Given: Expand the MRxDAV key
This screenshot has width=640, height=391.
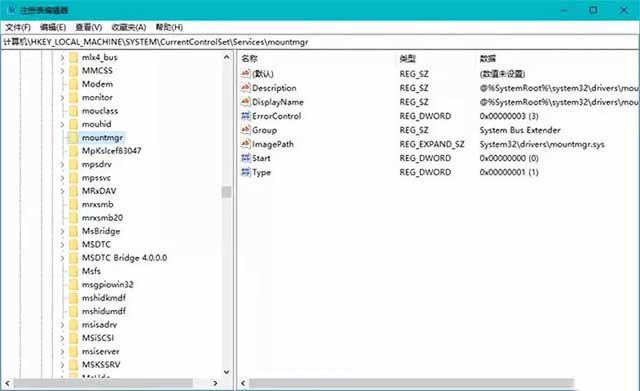Looking at the screenshot, I should (62, 191).
